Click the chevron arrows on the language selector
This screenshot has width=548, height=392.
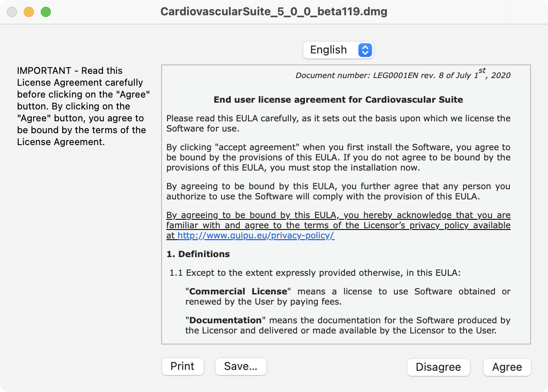(365, 50)
